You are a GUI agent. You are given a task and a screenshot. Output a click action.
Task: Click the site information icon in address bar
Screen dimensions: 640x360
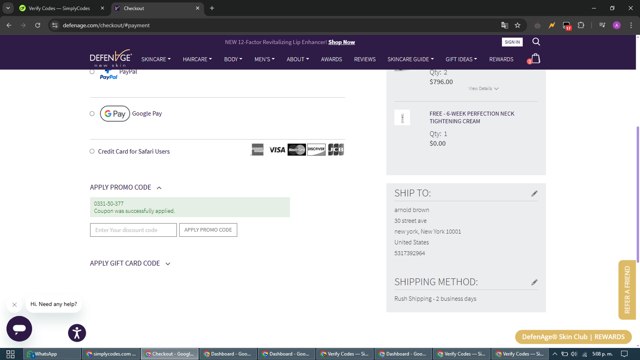[55, 25]
